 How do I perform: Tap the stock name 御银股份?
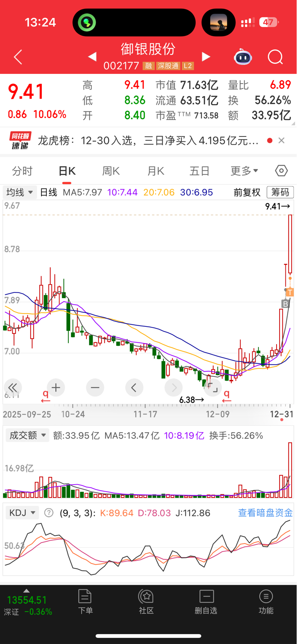pos(148,49)
